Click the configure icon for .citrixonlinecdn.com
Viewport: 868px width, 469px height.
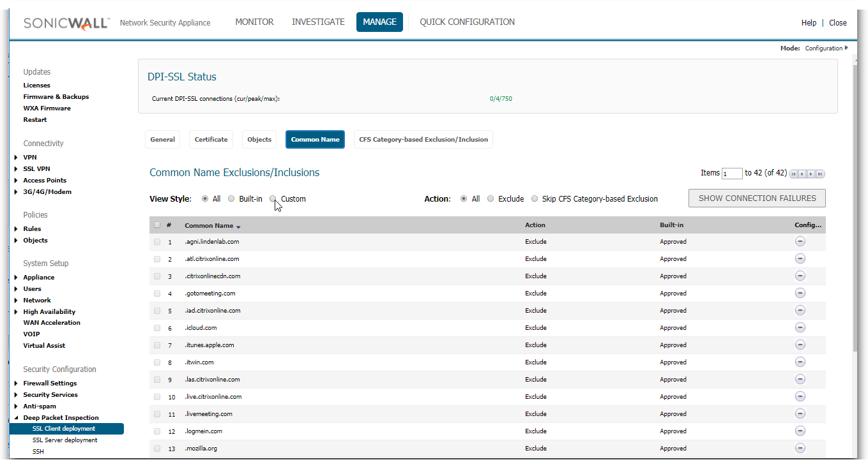tap(800, 276)
